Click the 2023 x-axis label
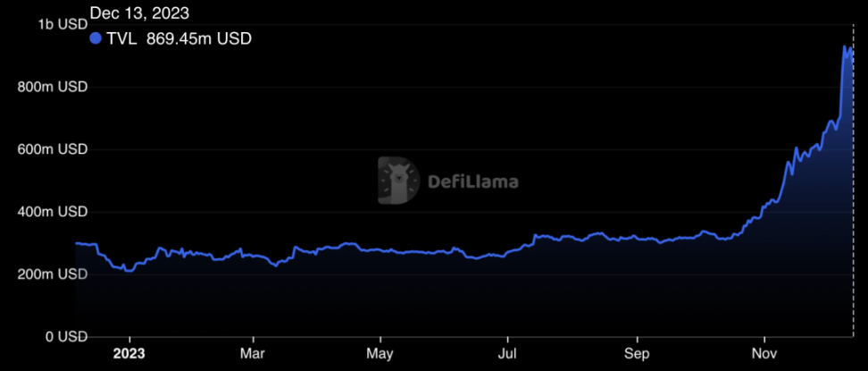The width and height of the screenshot is (868, 371). 129,354
